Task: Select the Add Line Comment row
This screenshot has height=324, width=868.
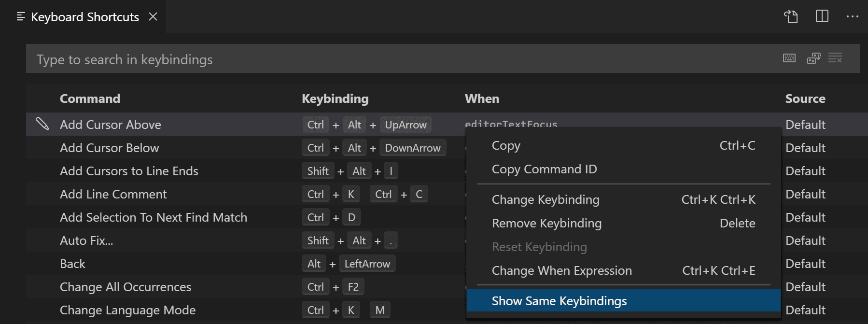Action: tap(113, 195)
